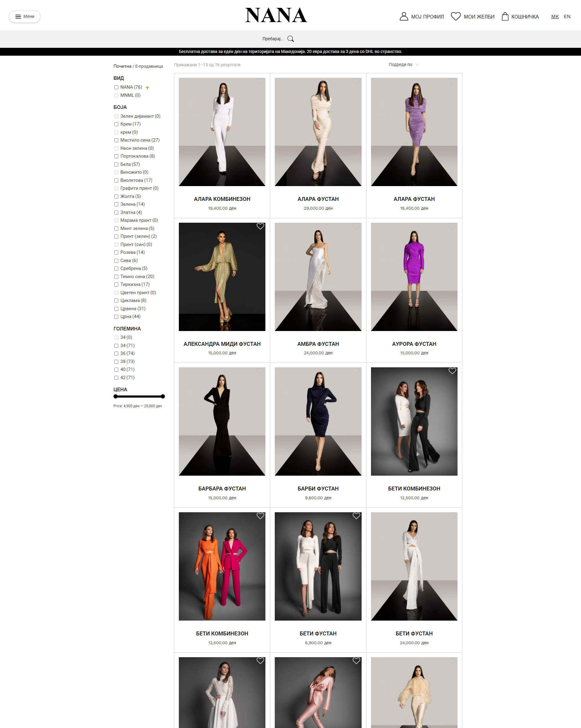The image size is (581, 728).
Task: Click the minimum price slider handle
Action: pyautogui.click(x=116, y=396)
